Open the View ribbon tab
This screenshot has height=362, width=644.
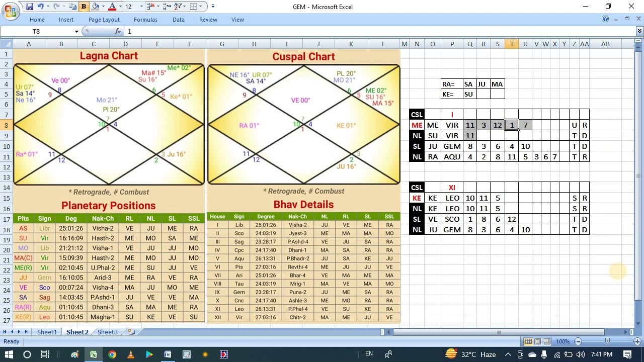(x=237, y=20)
